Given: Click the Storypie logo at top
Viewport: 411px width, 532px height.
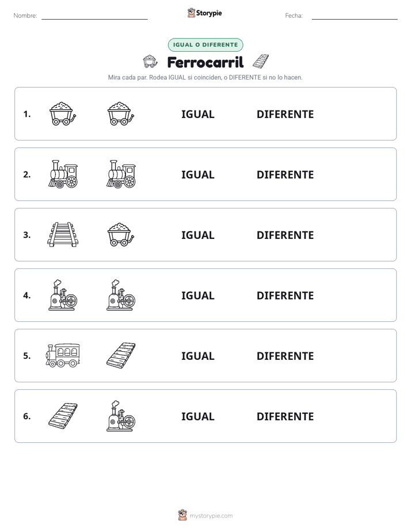Looking at the screenshot, I should tap(205, 13).
